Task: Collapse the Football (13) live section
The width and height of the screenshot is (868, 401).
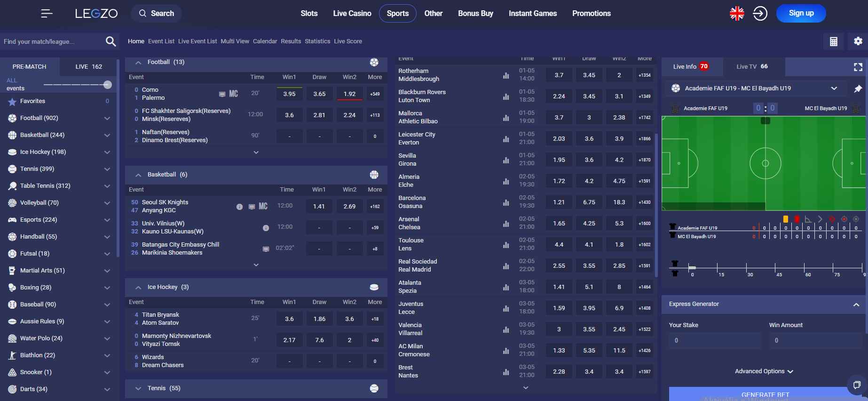Action: pos(138,62)
